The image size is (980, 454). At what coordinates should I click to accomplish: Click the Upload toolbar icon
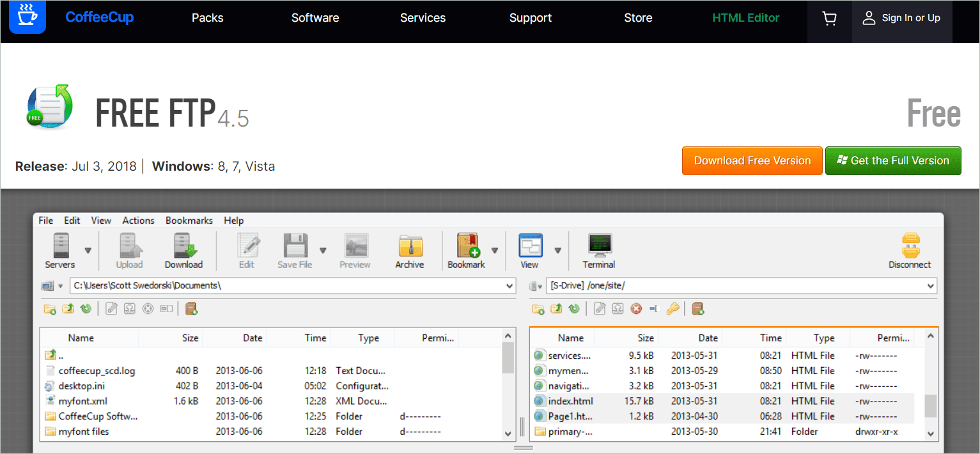(x=130, y=246)
